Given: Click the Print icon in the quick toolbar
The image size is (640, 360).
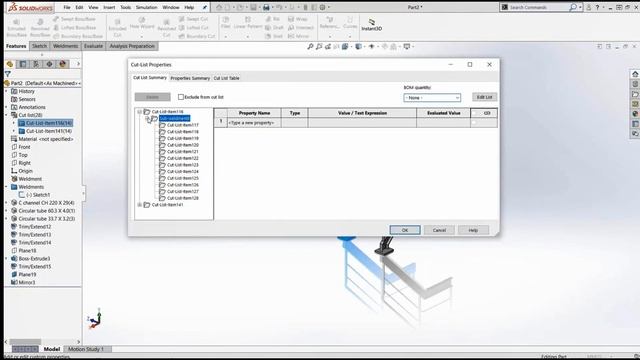Looking at the screenshot, I should coord(266,7).
